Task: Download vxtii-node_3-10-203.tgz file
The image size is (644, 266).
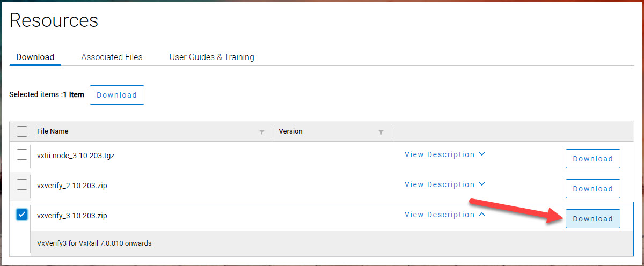Action: [592, 159]
